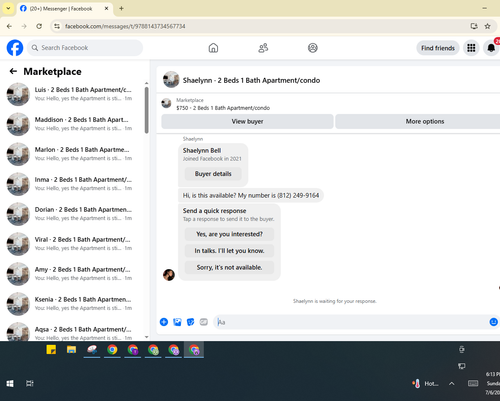Bookmark this page with the star icon
Viewport: 500px width, 401px height.
point(487,26)
